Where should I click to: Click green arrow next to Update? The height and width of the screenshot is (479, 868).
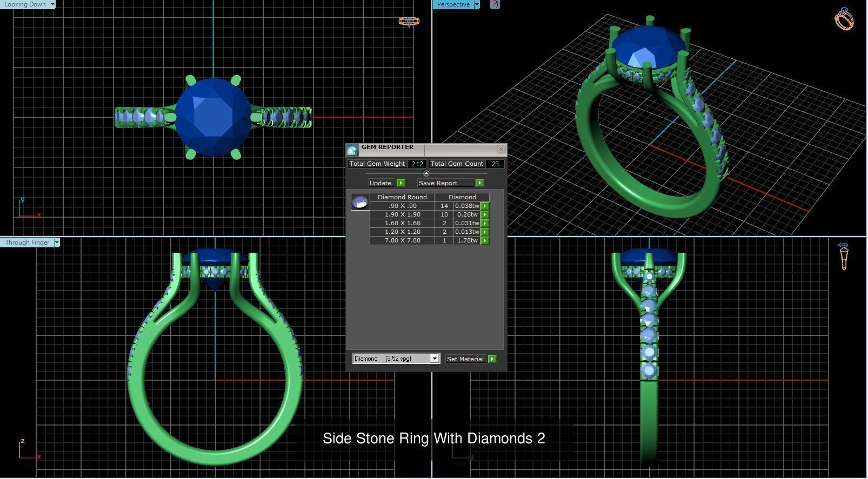pos(400,183)
